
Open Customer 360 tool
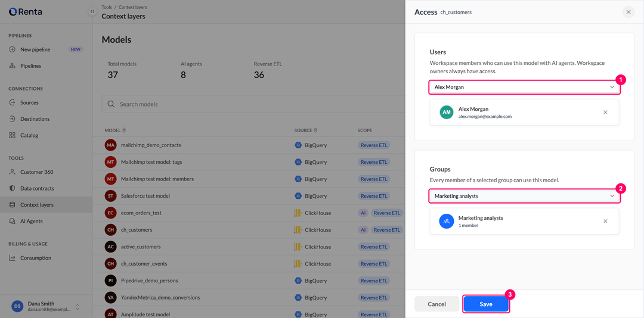click(x=47, y=172)
